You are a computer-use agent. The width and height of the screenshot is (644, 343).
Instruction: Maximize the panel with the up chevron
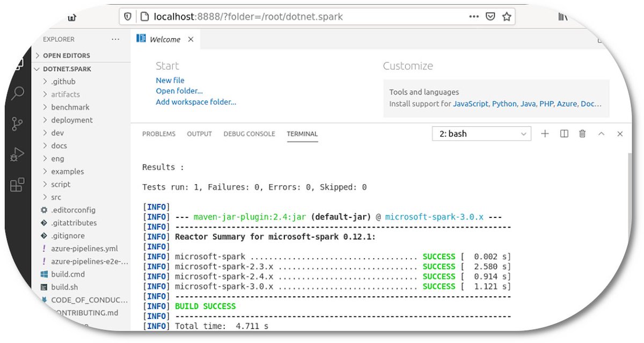coord(601,134)
